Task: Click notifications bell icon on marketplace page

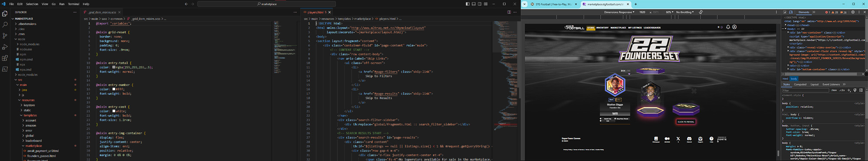Action: [x=728, y=27]
